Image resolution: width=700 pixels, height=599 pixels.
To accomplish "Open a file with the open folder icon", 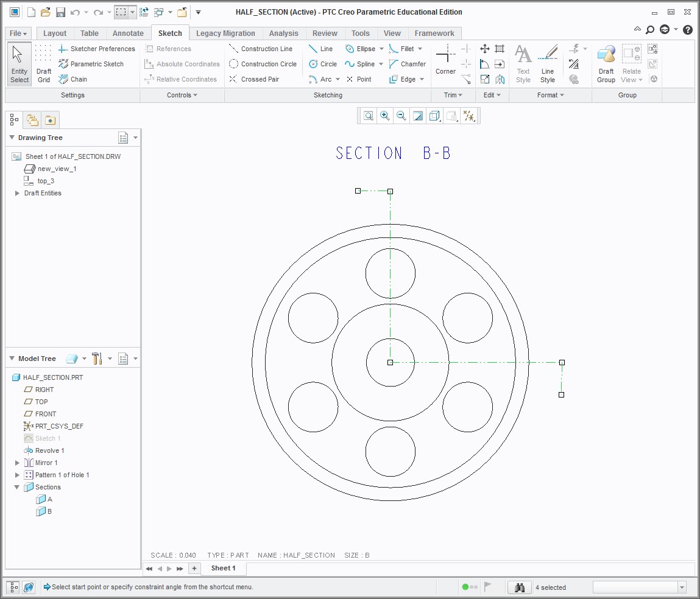I will pos(45,13).
